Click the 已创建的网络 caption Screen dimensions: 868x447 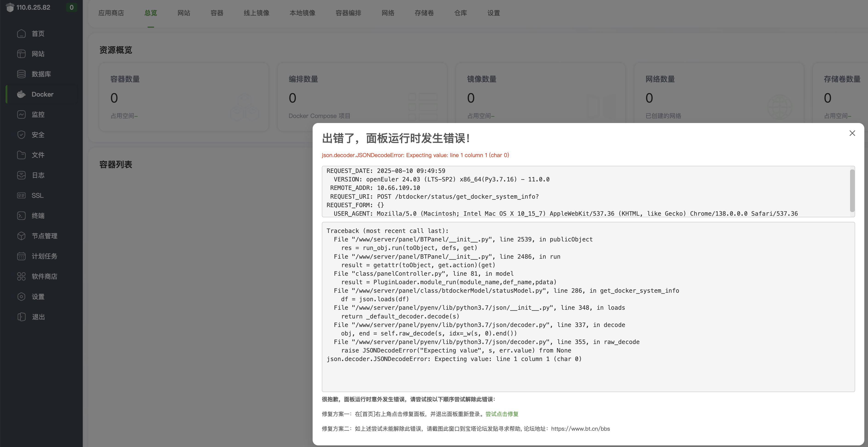[663, 116]
